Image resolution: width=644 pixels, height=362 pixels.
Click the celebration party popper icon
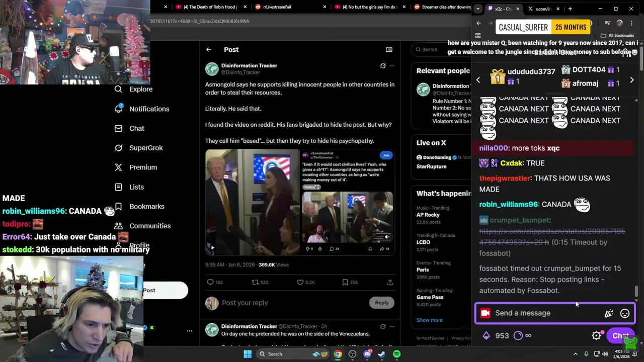[x=609, y=313]
